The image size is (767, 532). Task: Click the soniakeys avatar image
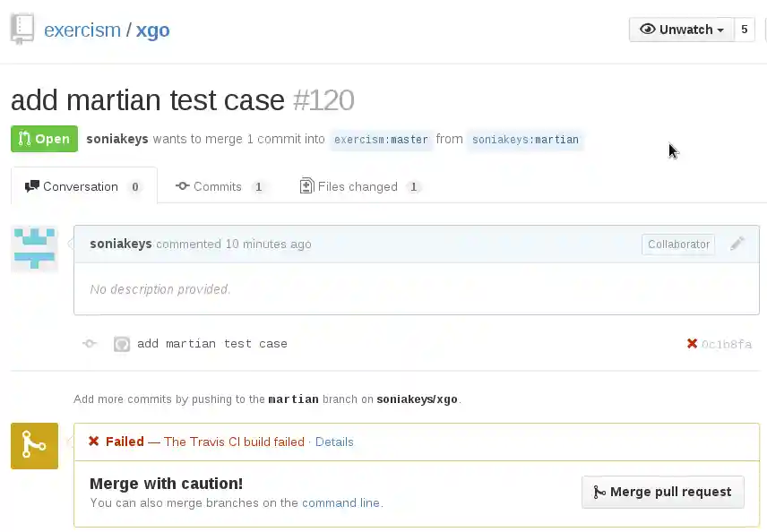(x=34, y=248)
